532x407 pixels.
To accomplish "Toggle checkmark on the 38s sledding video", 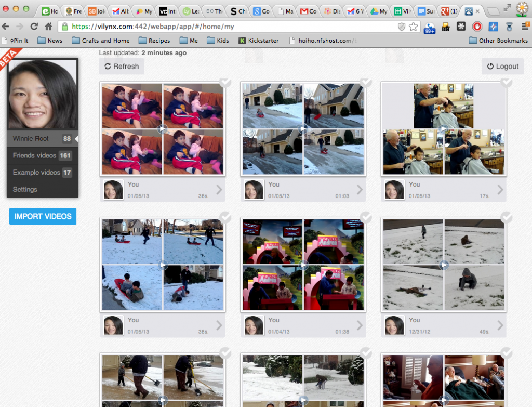I will click(x=225, y=217).
